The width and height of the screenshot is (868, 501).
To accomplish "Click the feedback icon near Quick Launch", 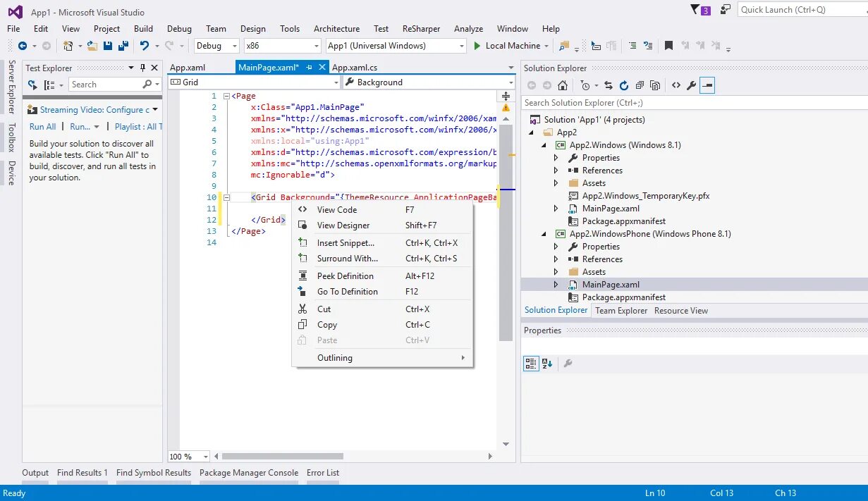I will coord(726,10).
